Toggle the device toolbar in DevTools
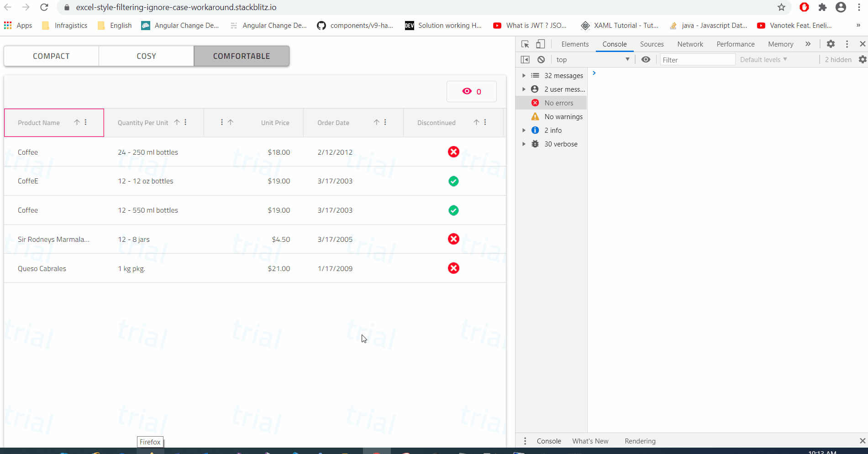The height and width of the screenshot is (454, 868). point(541,44)
